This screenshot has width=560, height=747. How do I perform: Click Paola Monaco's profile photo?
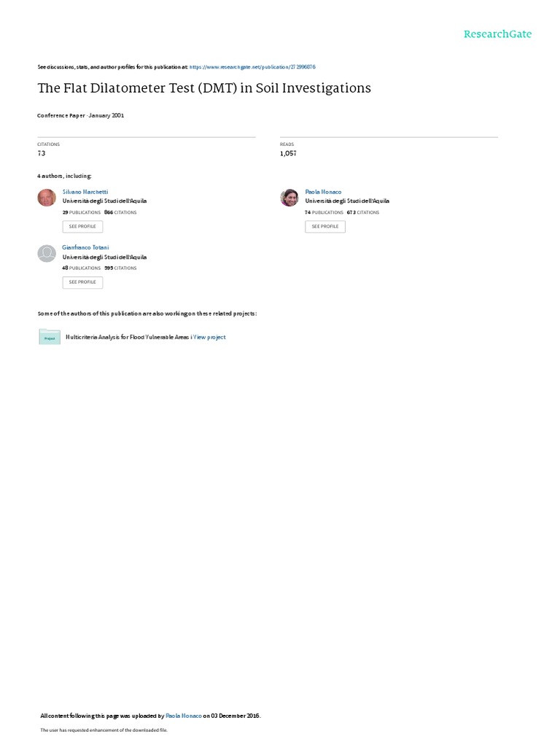[289, 197]
